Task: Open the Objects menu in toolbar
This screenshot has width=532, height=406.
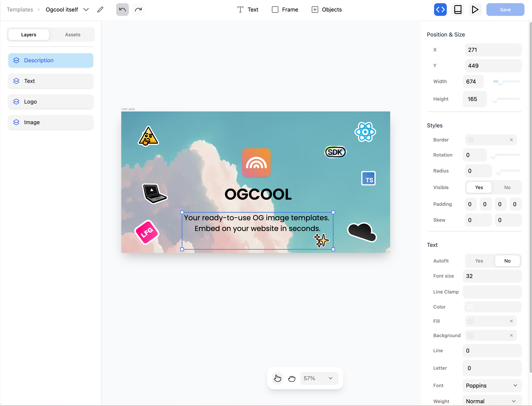Action: pos(327,10)
